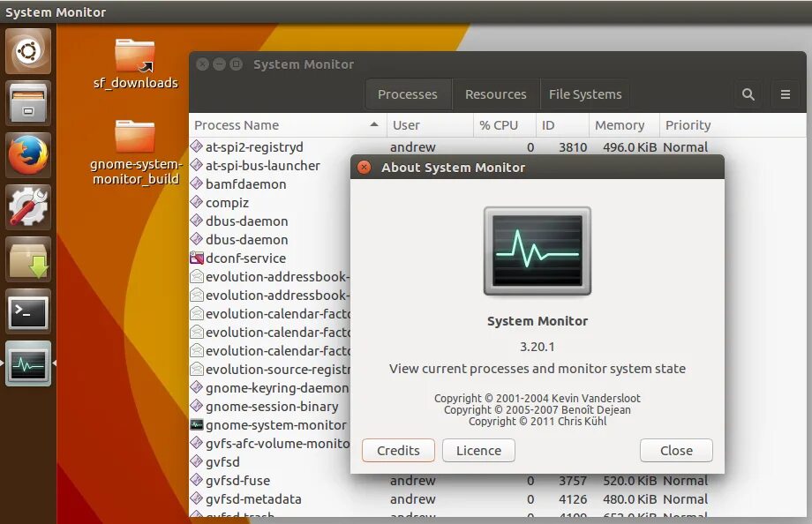Click process ID 3757
This screenshot has height=524, width=812.
(573, 481)
